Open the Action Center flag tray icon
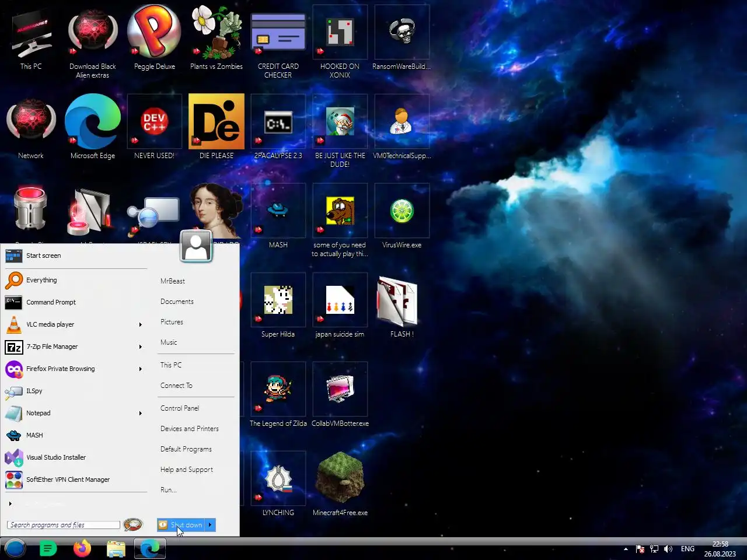The image size is (747, 560). pos(640,549)
